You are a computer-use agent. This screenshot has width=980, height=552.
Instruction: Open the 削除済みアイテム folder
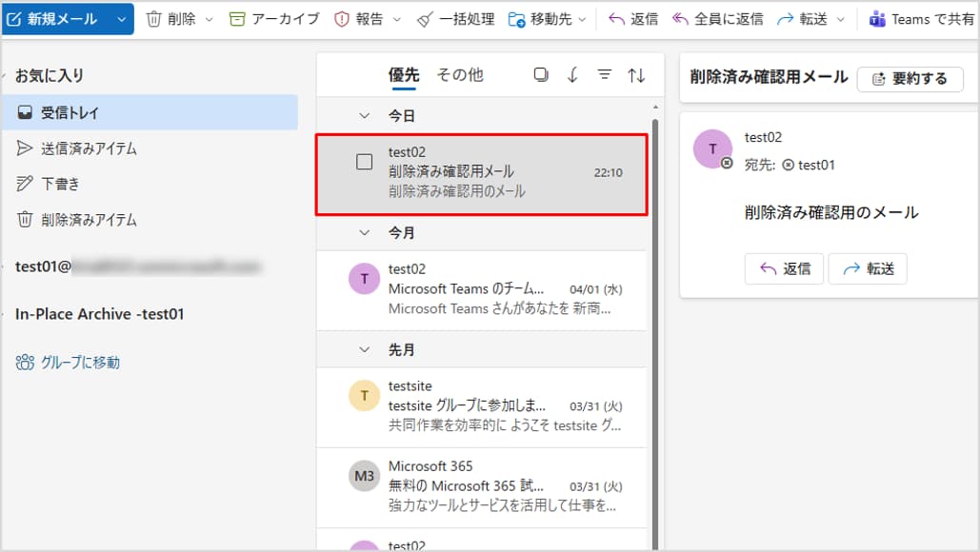[89, 220]
